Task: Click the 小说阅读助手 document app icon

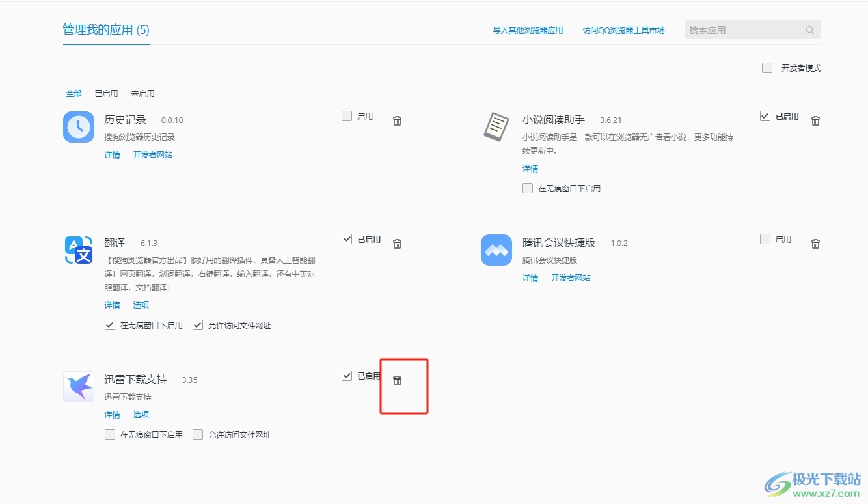Action: [x=496, y=126]
